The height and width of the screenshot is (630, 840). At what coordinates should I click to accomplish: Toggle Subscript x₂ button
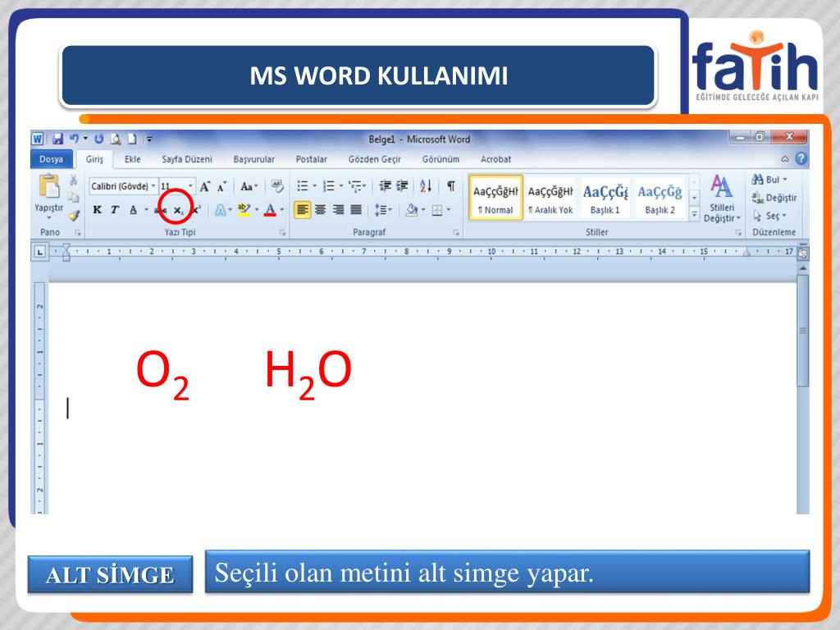tap(178, 211)
